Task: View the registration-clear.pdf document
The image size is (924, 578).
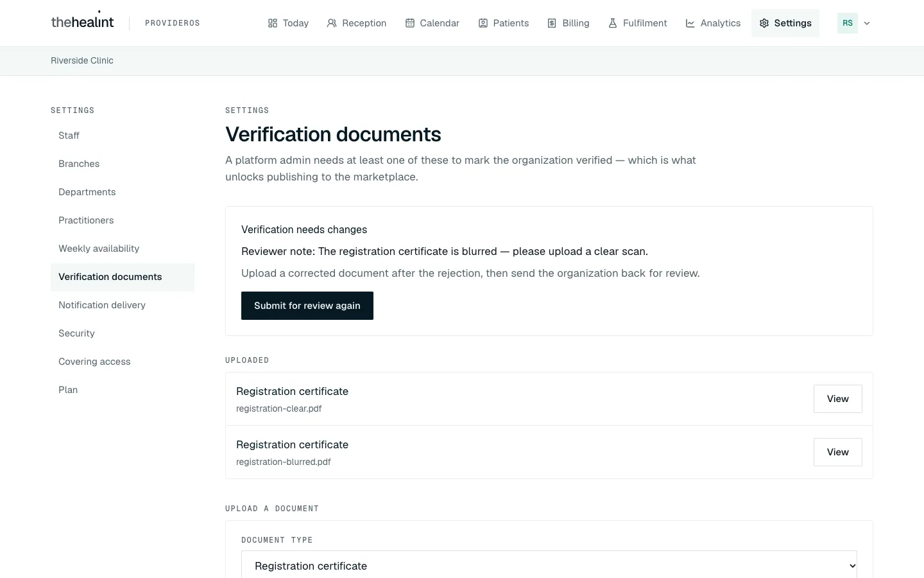Action: (838, 399)
